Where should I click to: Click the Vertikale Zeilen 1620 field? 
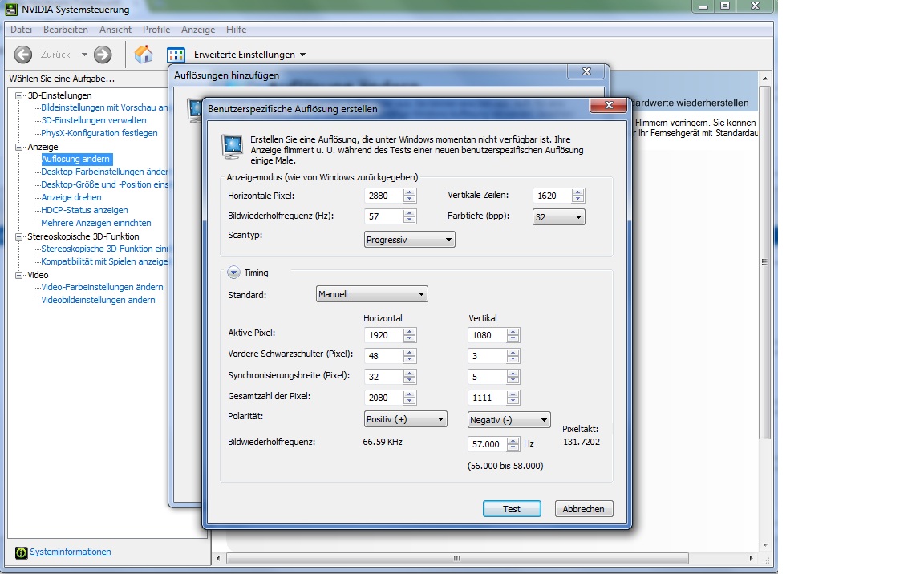tap(552, 196)
